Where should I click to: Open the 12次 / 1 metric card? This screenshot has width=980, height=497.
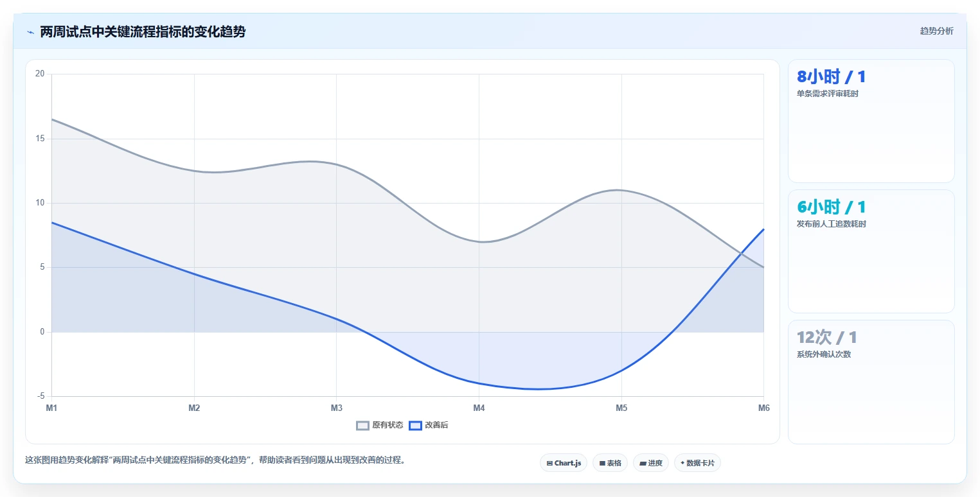pos(871,381)
